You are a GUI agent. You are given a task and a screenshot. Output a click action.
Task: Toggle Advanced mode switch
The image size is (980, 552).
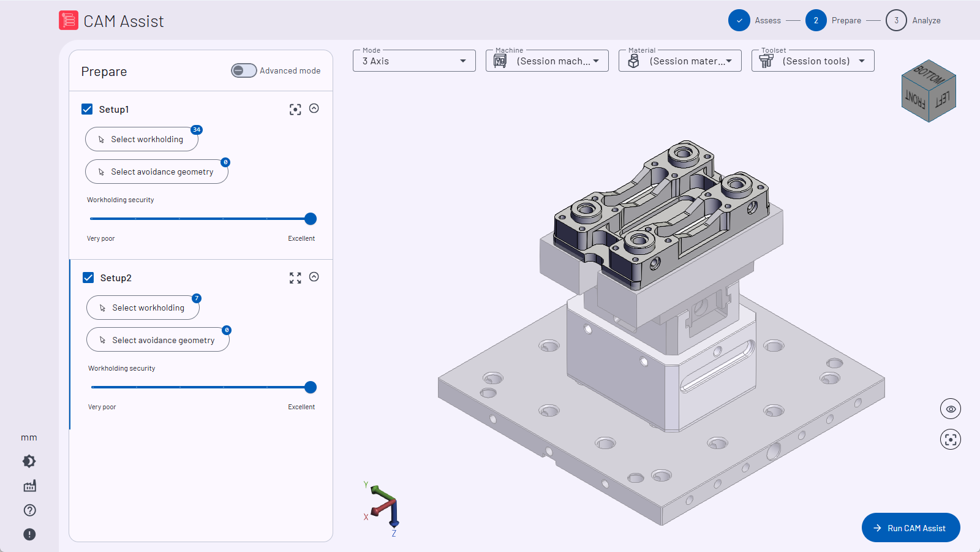244,70
